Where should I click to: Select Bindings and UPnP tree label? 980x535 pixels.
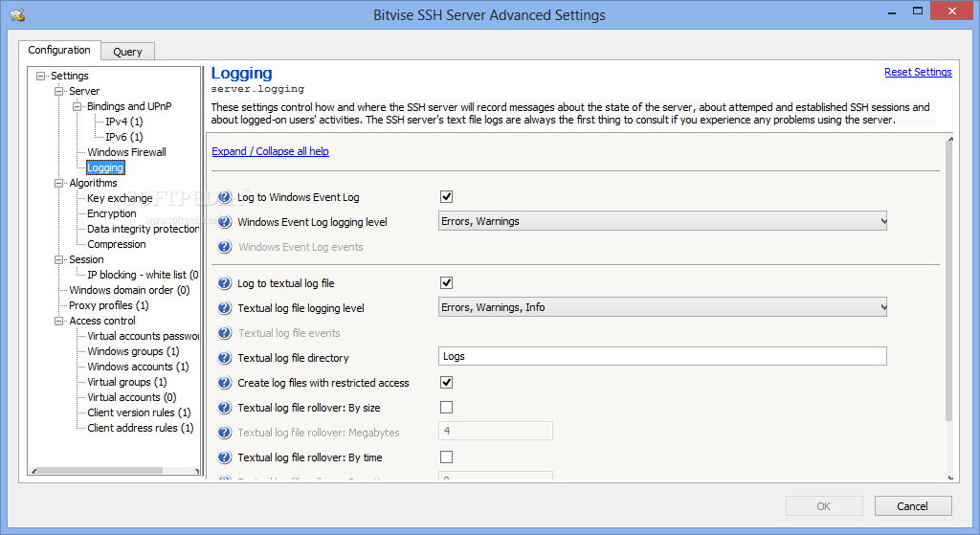(129, 106)
